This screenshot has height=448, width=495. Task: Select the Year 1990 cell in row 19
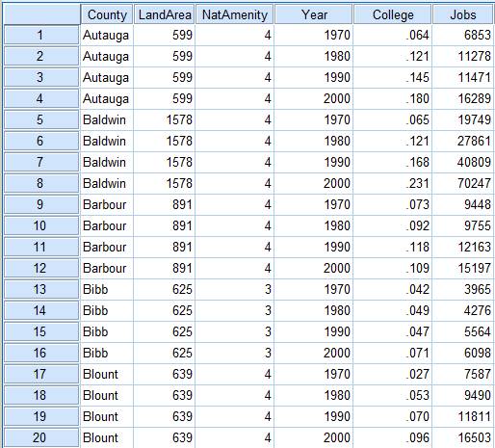click(x=313, y=416)
